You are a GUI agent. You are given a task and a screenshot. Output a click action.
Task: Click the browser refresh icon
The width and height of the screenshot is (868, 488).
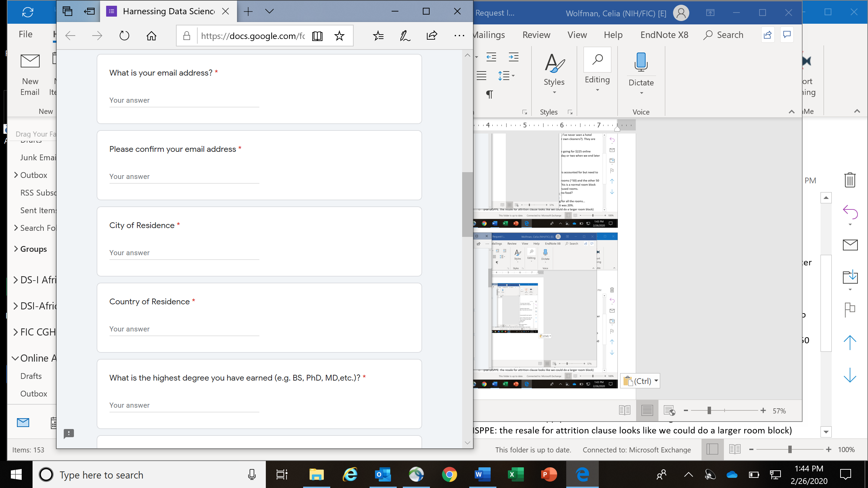pos(124,36)
